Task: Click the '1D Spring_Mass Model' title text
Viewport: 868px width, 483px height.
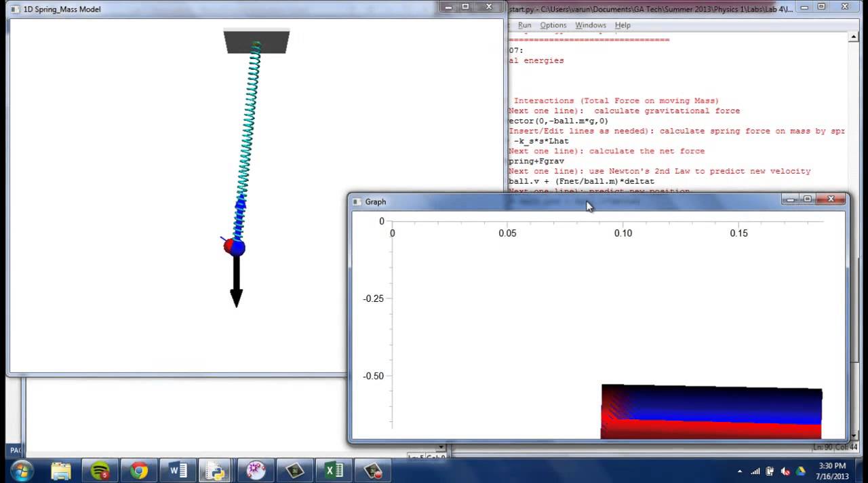Action: click(62, 9)
